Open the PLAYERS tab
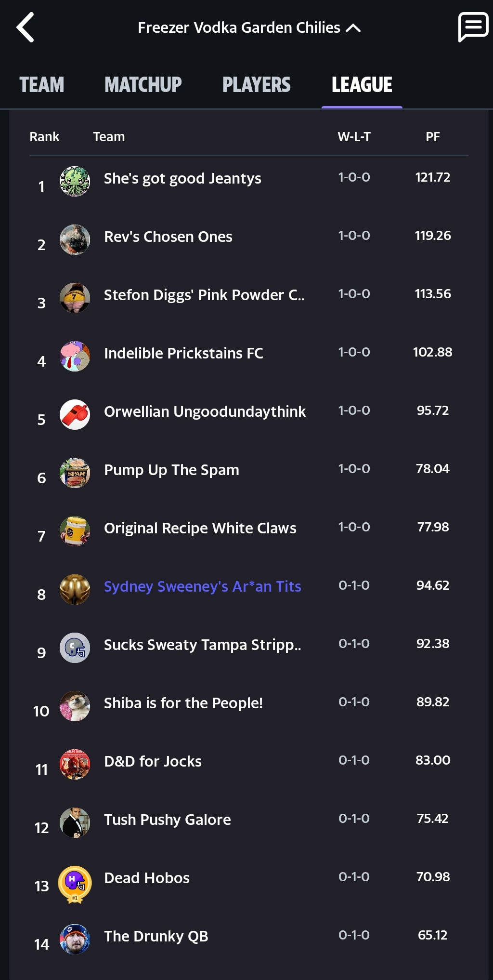Viewport: 493px width, 980px height. coord(256,85)
